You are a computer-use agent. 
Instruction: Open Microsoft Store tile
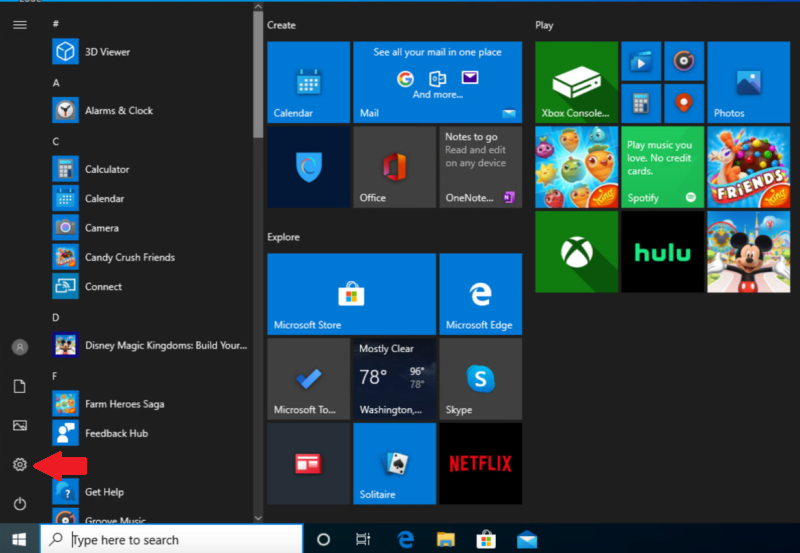click(x=351, y=294)
